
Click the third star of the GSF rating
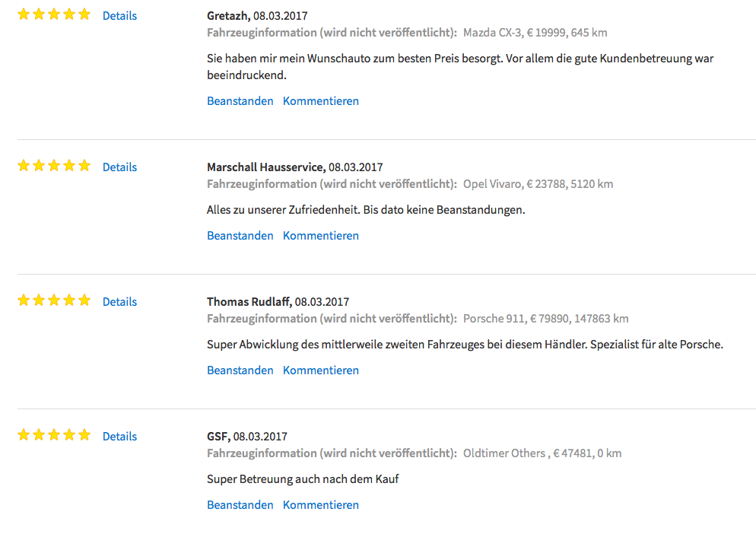(x=54, y=435)
